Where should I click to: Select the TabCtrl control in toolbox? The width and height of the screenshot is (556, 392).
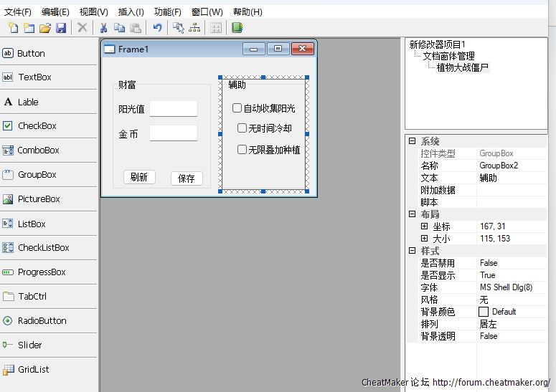[x=33, y=296]
